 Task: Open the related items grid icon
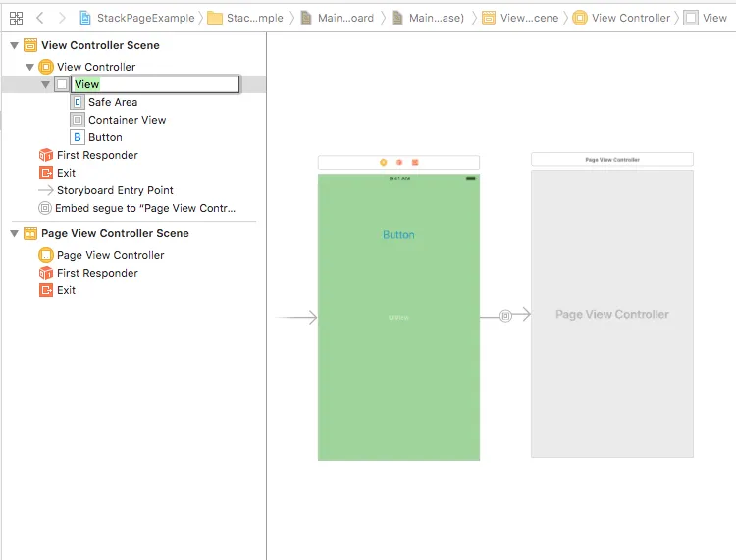click(16, 18)
